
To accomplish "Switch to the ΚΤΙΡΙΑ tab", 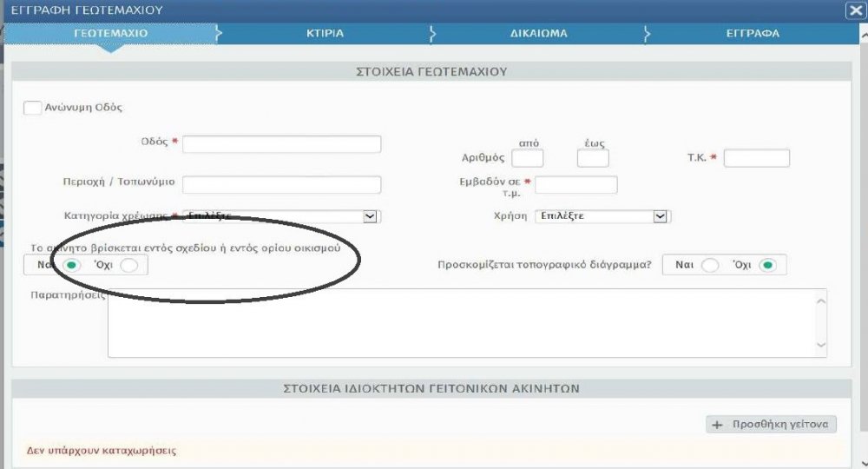I will pos(325,33).
